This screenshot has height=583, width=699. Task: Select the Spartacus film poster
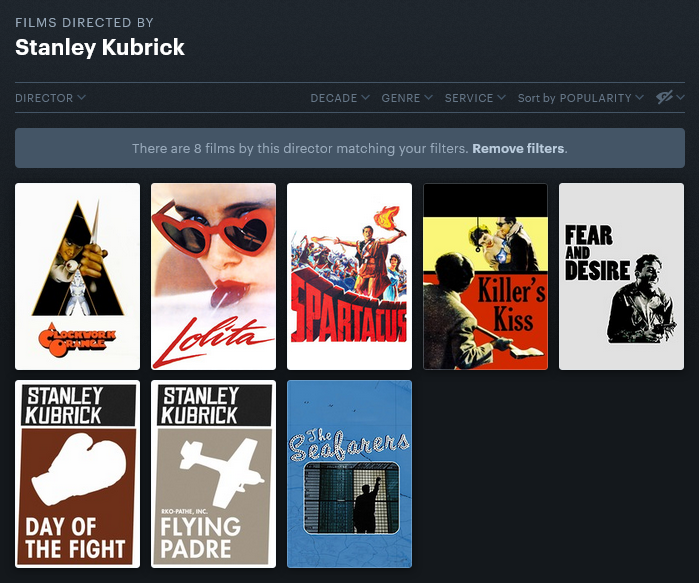350,276
